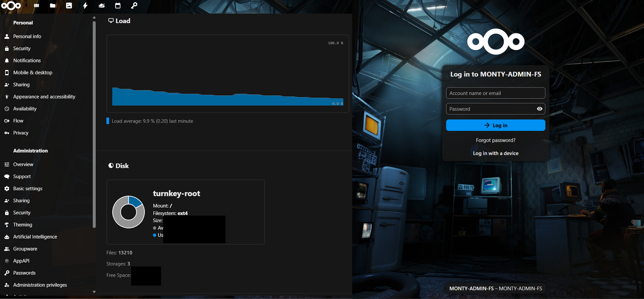Open the Files app folder icon
The width and height of the screenshot is (644, 299).
[x=53, y=6]
